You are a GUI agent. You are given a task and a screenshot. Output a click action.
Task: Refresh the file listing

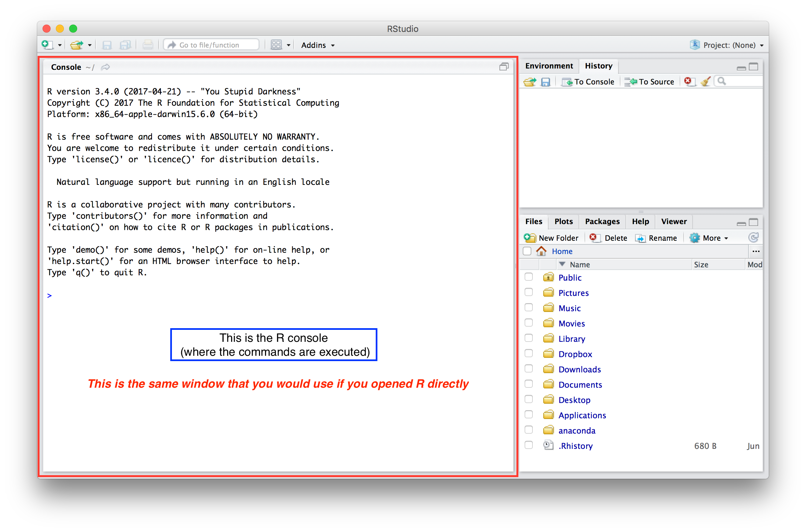coord(753,237)
